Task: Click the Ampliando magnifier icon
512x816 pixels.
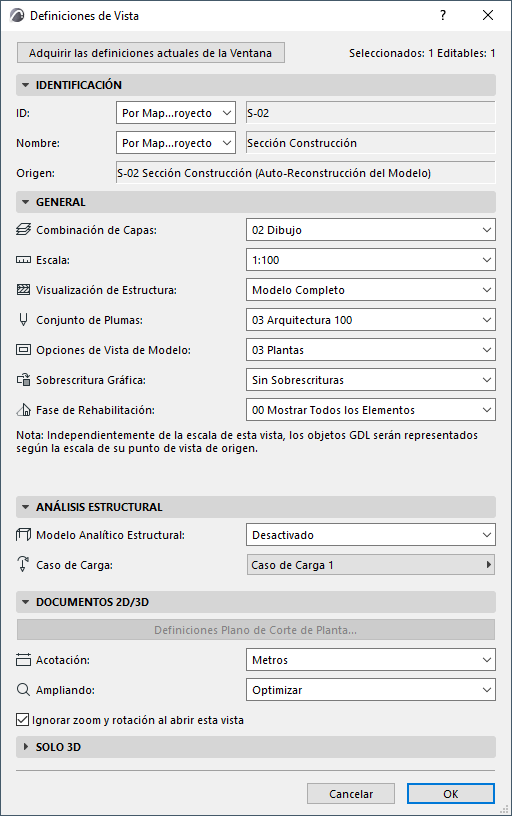Action: 23,690
